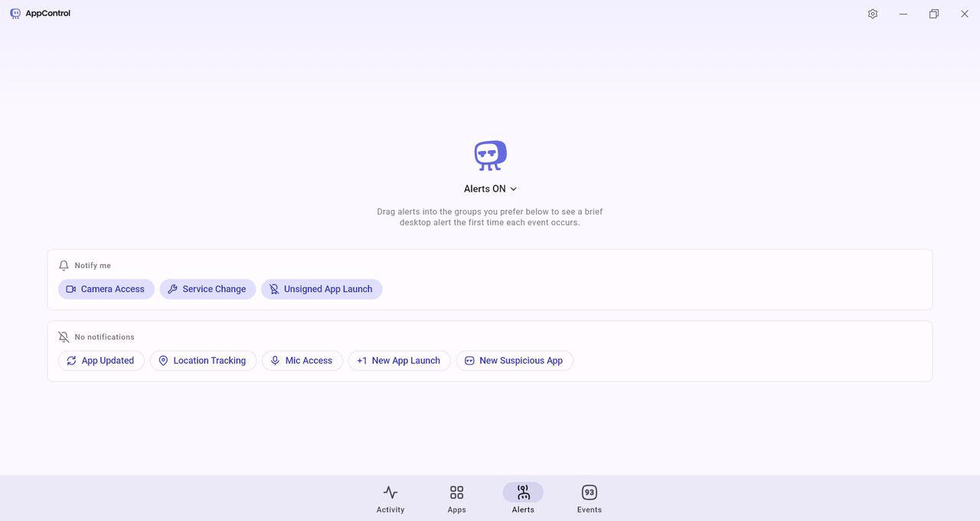
Task: Expand the Alerts ON dropdown
Action: [x=490, y=188]
